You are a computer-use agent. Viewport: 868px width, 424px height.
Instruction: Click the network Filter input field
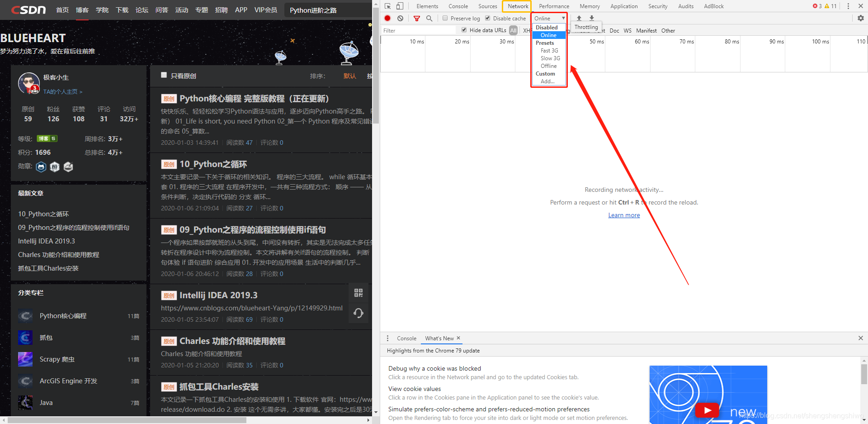pos(419,30)
